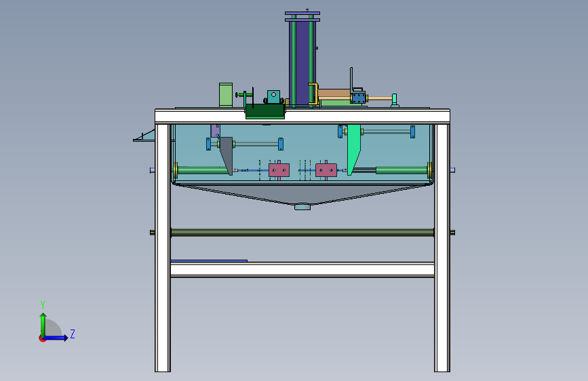Select the right pink bearing block in tank
This screenshot has height=381, width=588.
pyautogui.click(x=326, y=170)
